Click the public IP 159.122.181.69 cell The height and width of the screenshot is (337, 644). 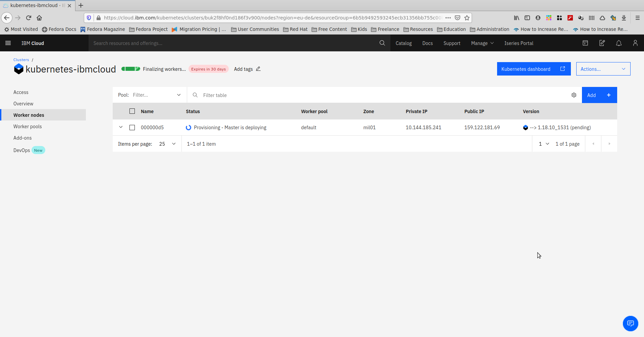[482, 127]
